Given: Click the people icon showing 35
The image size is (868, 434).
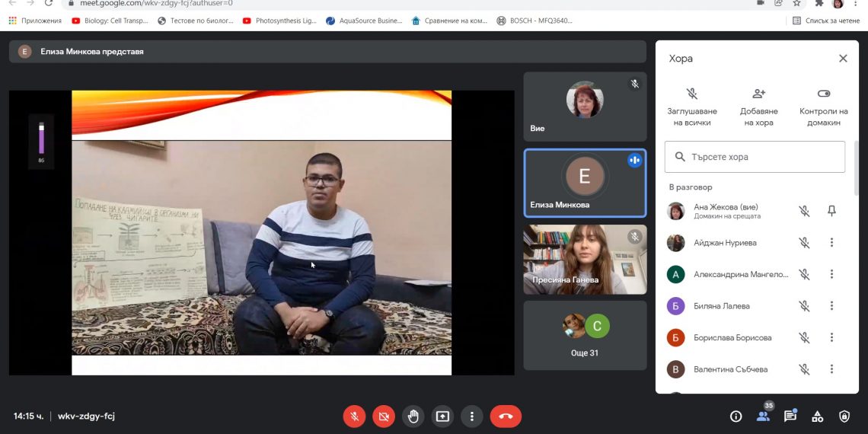Looking at the screenshot, I should 762,416.
